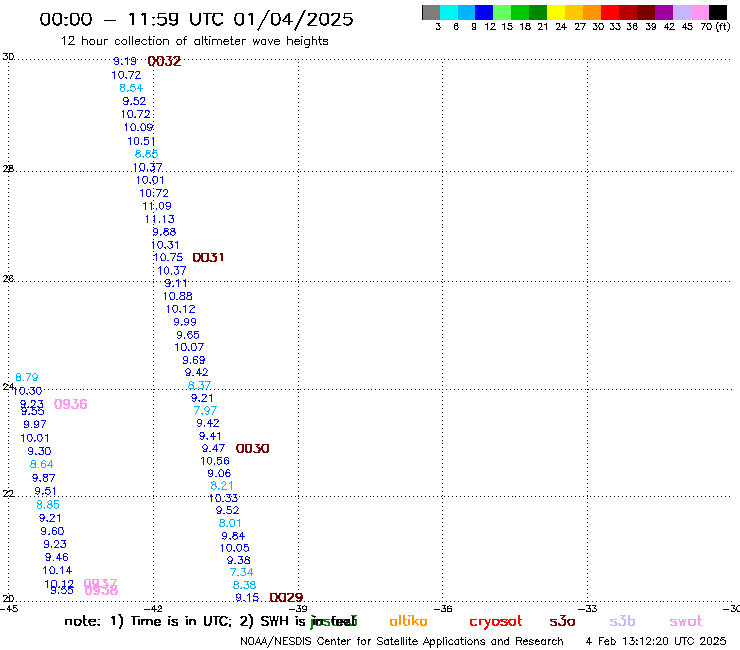Click the wave height value 9.87

coord(43,478)
